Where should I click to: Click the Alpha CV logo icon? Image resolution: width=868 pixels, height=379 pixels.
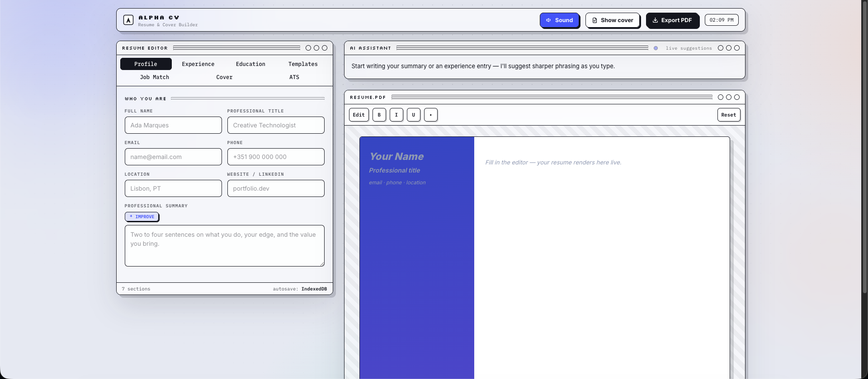(128, 20)
